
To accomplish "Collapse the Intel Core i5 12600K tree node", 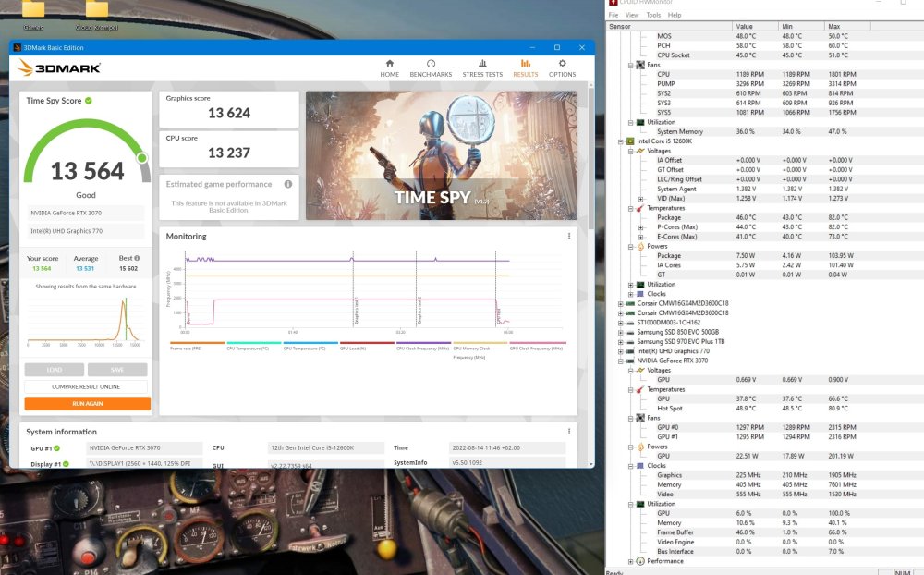I will 621,141.
